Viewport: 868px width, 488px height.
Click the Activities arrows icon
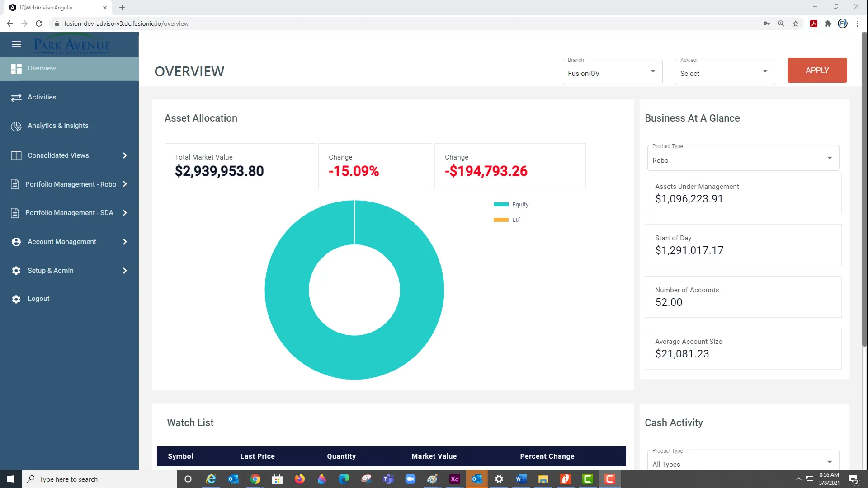pyautogui.click(x=16, y=98)
